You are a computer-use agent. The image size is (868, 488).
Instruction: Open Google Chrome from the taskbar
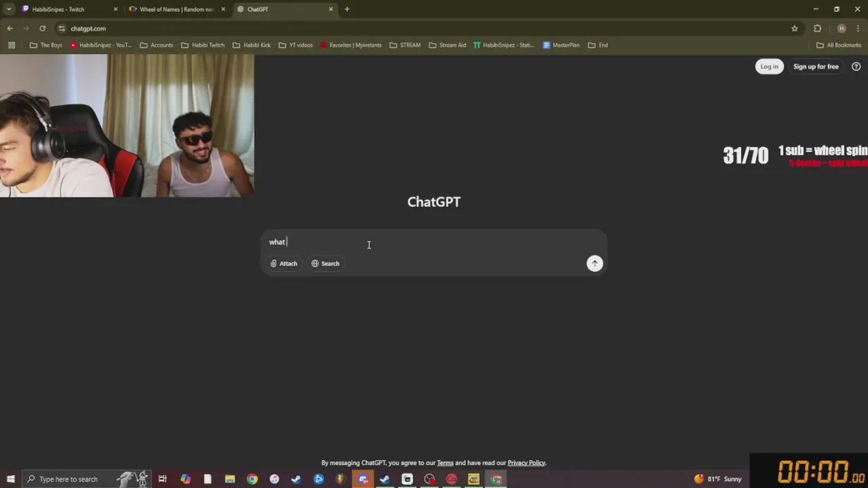tap(252, 479)
